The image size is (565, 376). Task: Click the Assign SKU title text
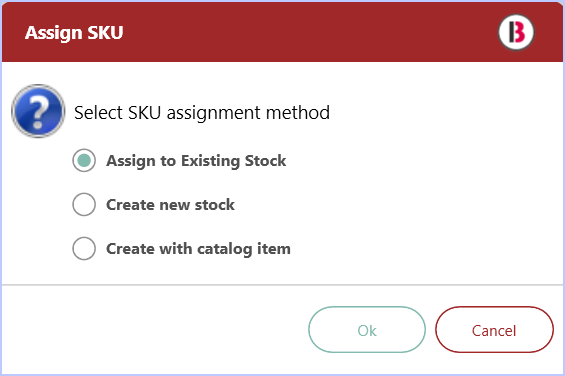[x=74, y=33]
